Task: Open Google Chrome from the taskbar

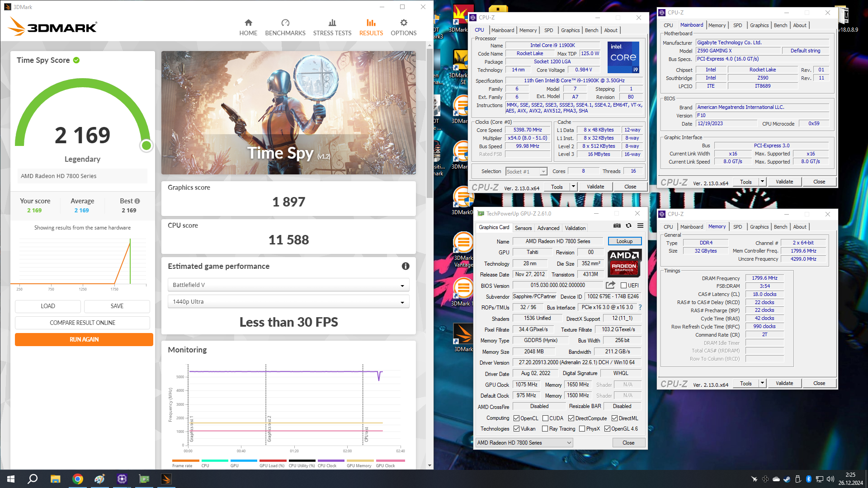Action: (78, 479)
